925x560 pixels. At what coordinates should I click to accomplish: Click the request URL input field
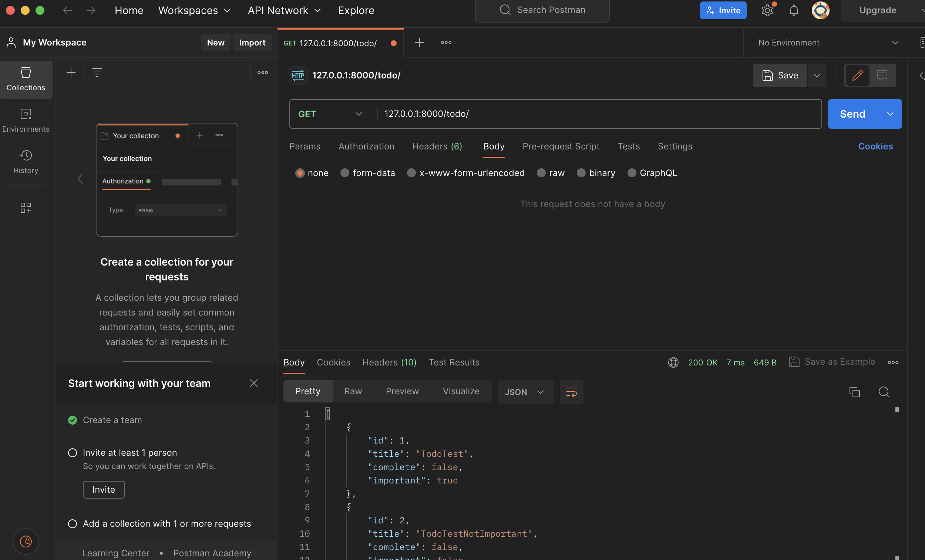[x=599, y=114]
